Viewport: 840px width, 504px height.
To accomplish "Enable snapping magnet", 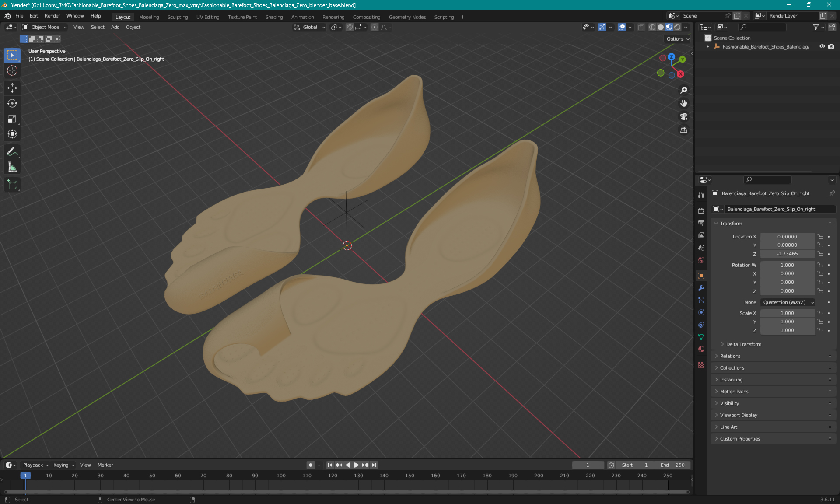I will click(349, 27).
